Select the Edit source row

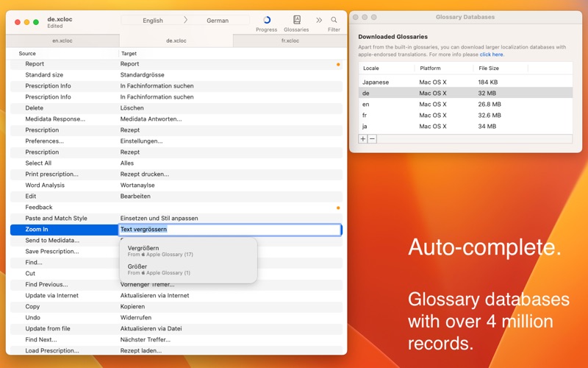(x=176, y=197)
